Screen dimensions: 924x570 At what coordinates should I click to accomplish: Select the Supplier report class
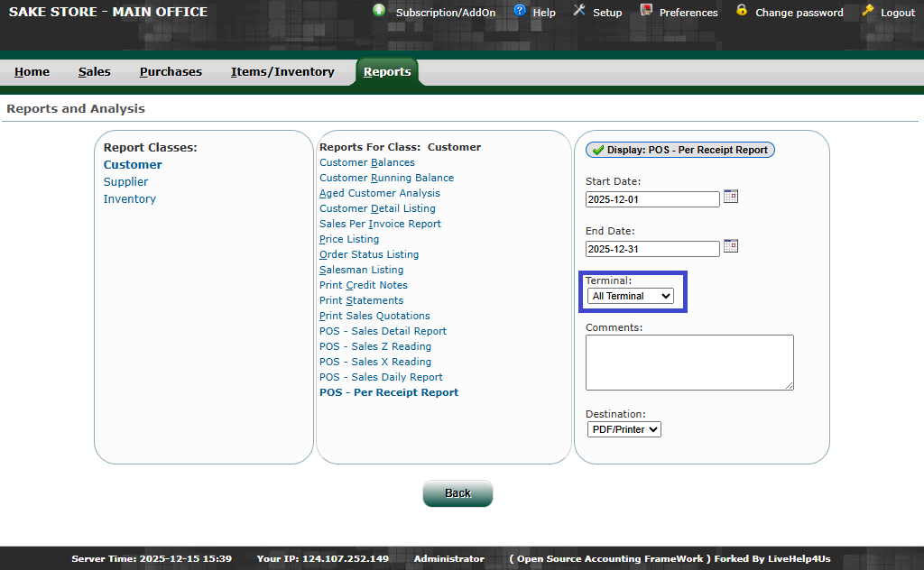125,182
